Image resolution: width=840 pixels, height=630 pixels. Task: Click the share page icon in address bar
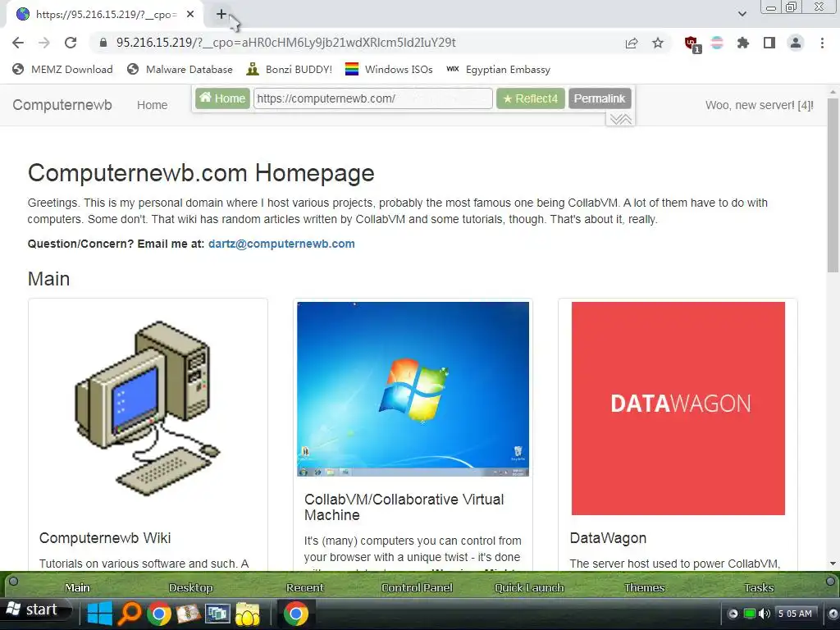[632, 43]
